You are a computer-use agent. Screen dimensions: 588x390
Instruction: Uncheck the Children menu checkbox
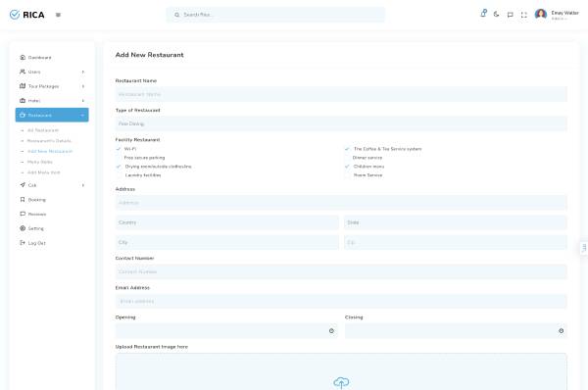point(347,167)
